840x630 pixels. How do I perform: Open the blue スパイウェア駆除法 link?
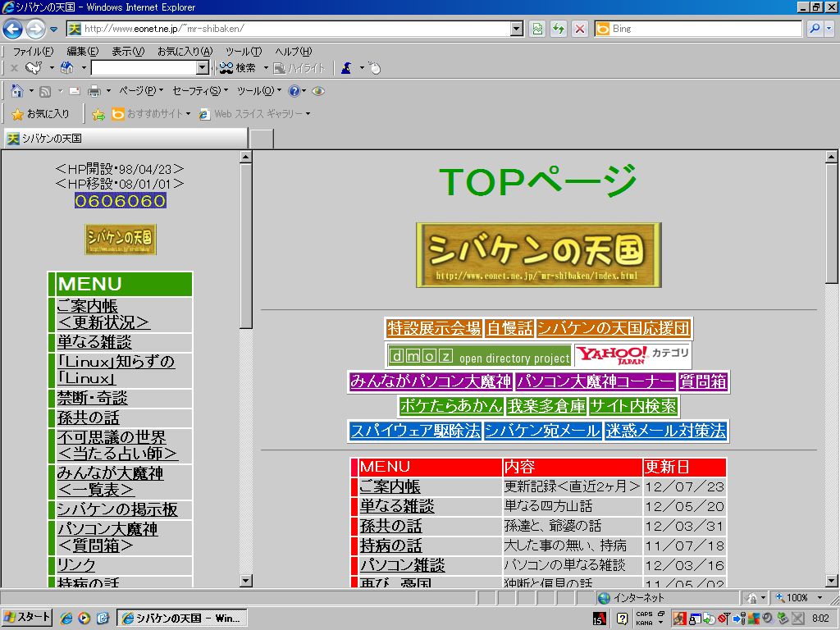coord(415,431)
